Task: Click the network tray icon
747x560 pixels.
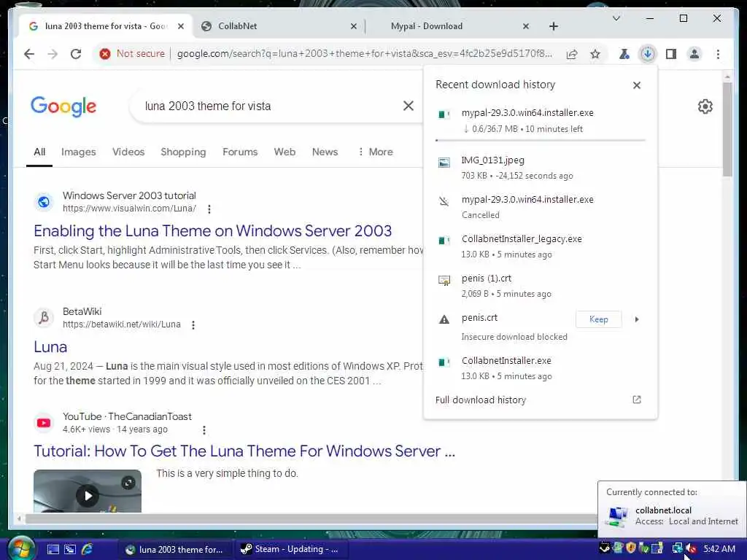Action: point(677,548)
